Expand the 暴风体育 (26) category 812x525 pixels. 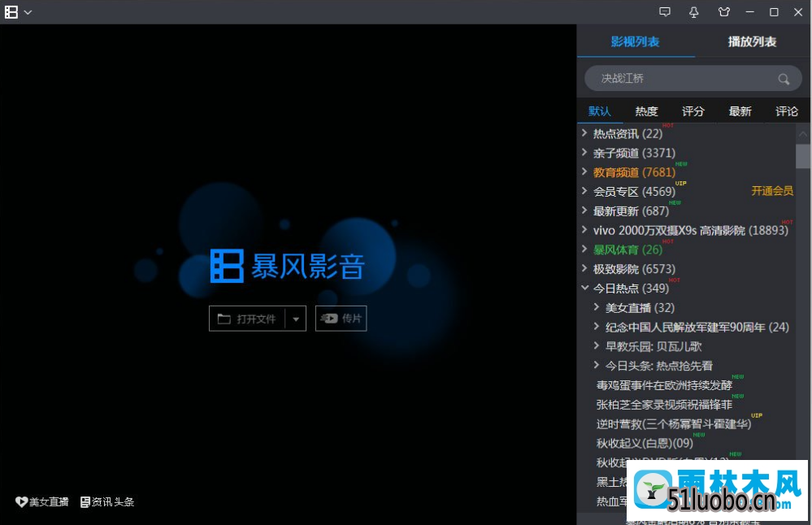click(x=584, y=249)
